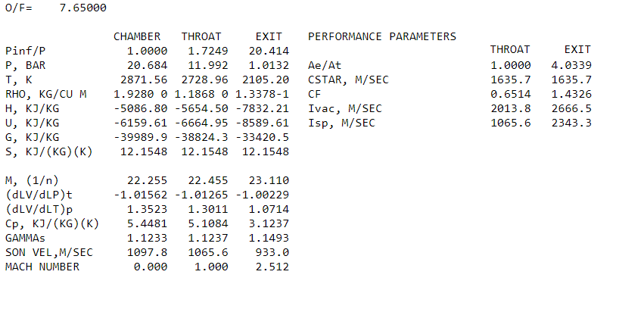This screenshot has width=644, height=309.
Task: Select the exit CF value 1.4326
Action: coord(573,94)
